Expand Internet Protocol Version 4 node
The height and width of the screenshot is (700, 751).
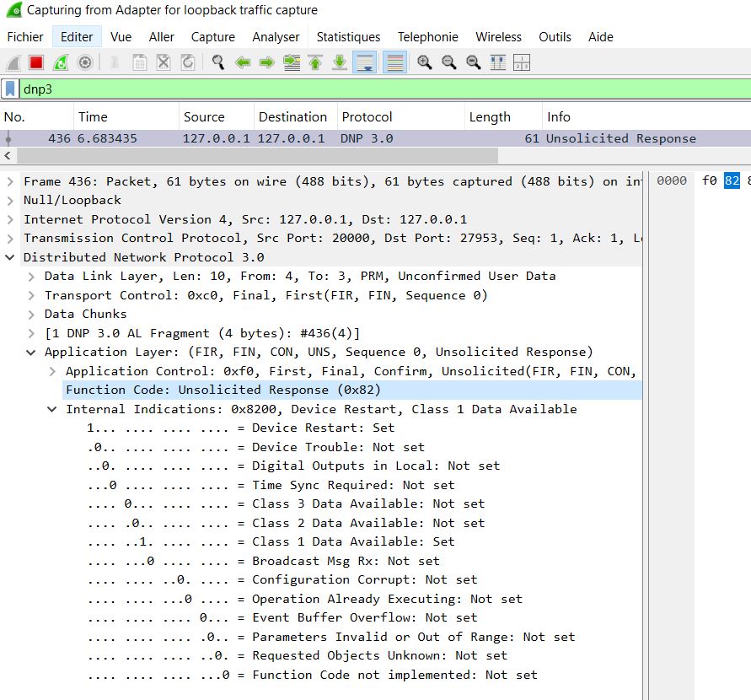click(10, 219)
